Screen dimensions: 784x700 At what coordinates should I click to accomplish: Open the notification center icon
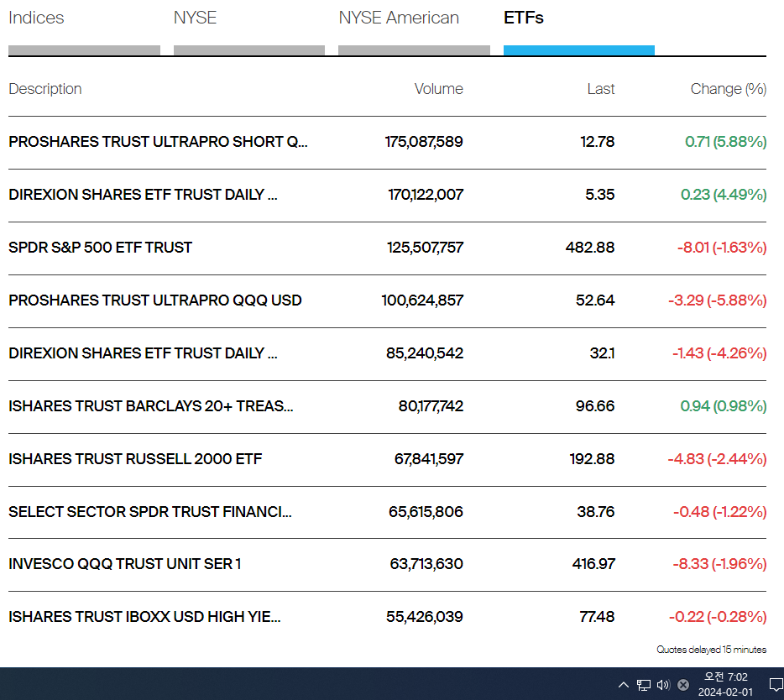point(776,685)
